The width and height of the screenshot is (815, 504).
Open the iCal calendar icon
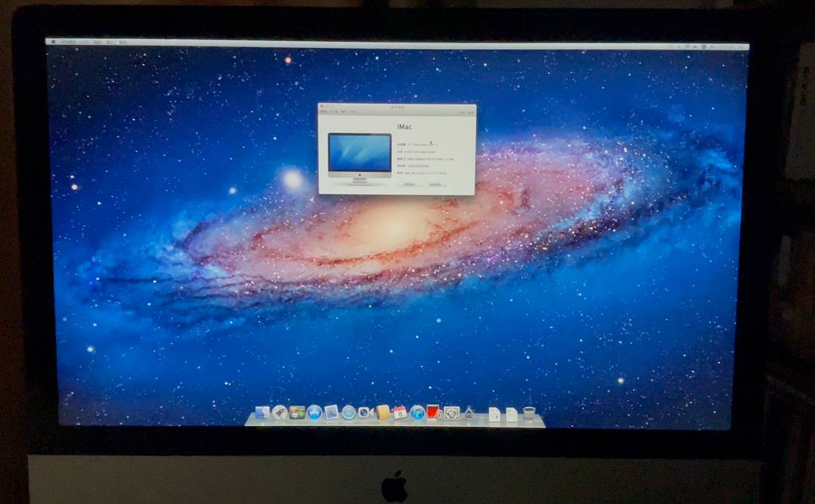point(400,413)
